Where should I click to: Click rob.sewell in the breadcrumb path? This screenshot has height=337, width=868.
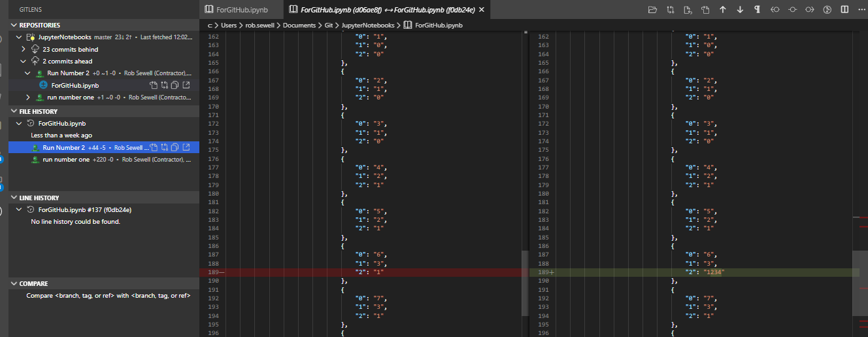[260, 25]
